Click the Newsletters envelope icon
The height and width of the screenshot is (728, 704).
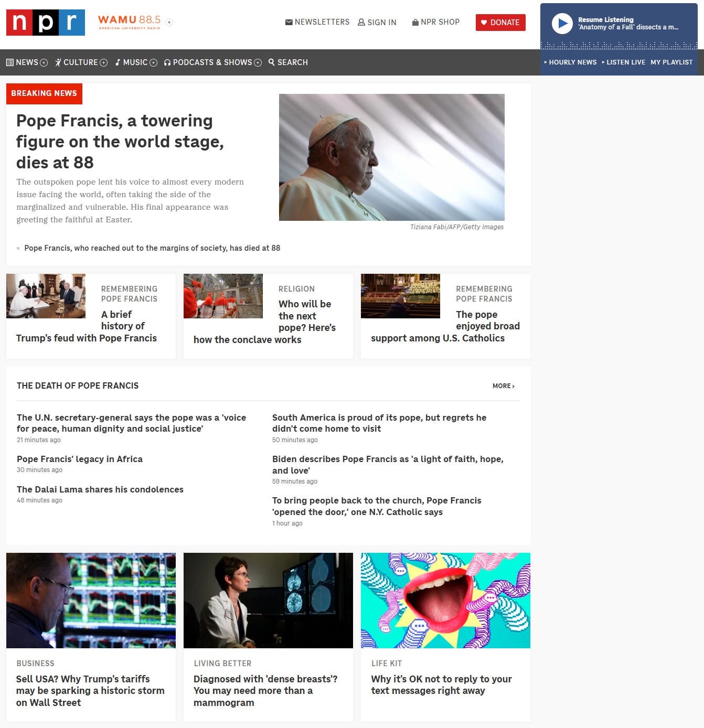click(289, 22)
